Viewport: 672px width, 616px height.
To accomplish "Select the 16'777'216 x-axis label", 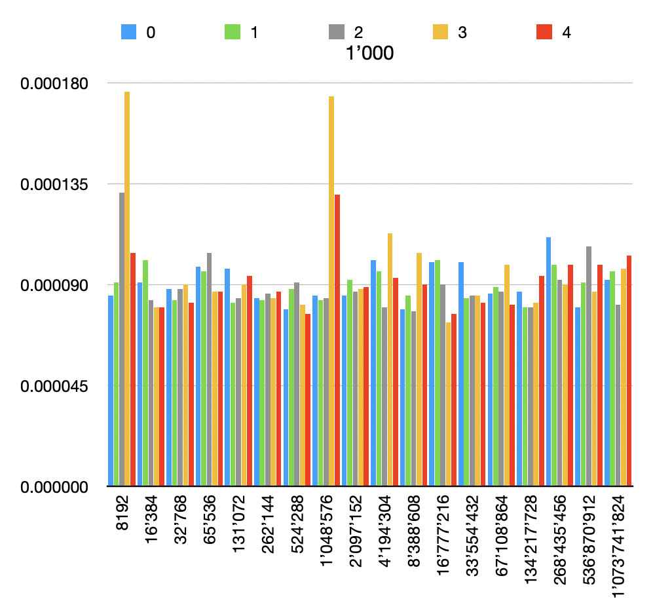I will (x=443, y=535).
